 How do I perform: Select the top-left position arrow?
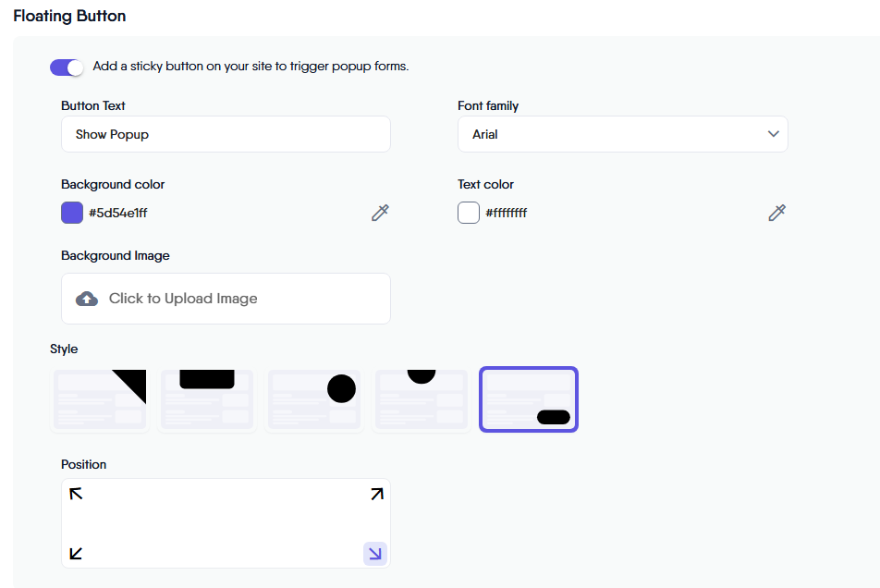(77, 494)
